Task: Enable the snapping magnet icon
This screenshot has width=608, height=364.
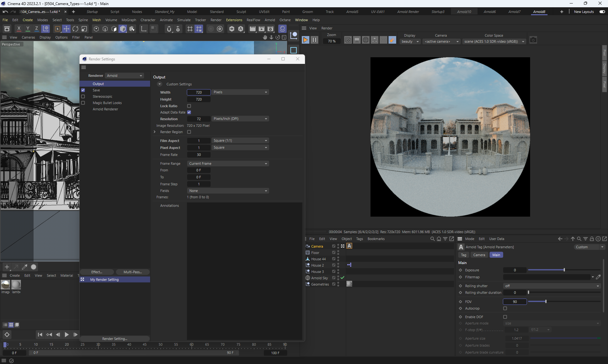Action: click(169, 29)
